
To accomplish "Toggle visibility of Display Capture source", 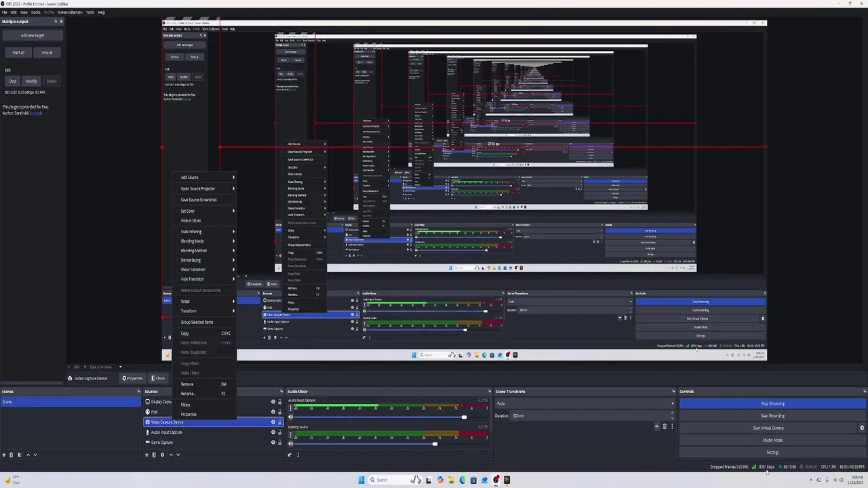I will click(273, 402).
